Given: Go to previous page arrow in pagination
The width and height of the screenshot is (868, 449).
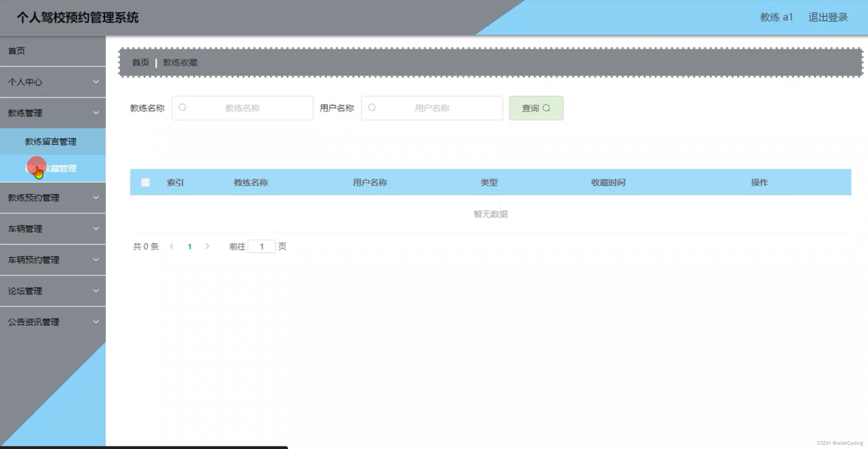Looking at the screenshot, I should pyautogui.click(x=172, y=246).
